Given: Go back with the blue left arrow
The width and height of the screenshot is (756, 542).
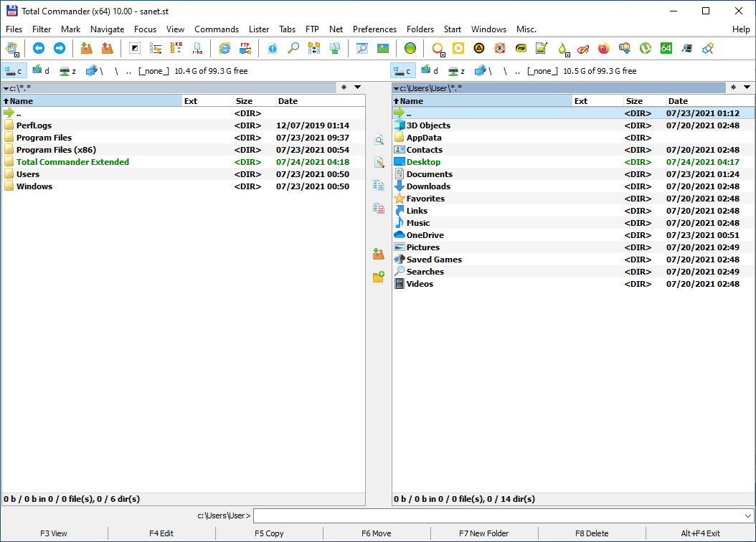Looking at the screenshot, I should [x=39, y=48].
